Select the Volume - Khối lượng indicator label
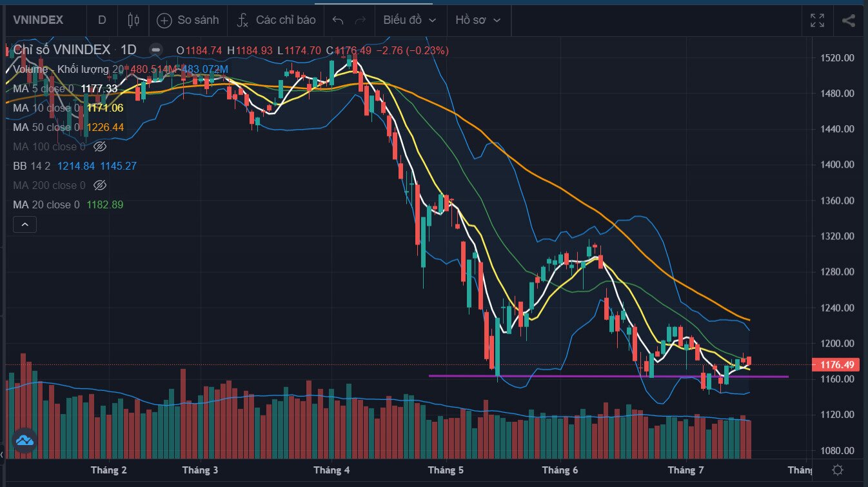This screenshot has width=868, height=487. 68,69
